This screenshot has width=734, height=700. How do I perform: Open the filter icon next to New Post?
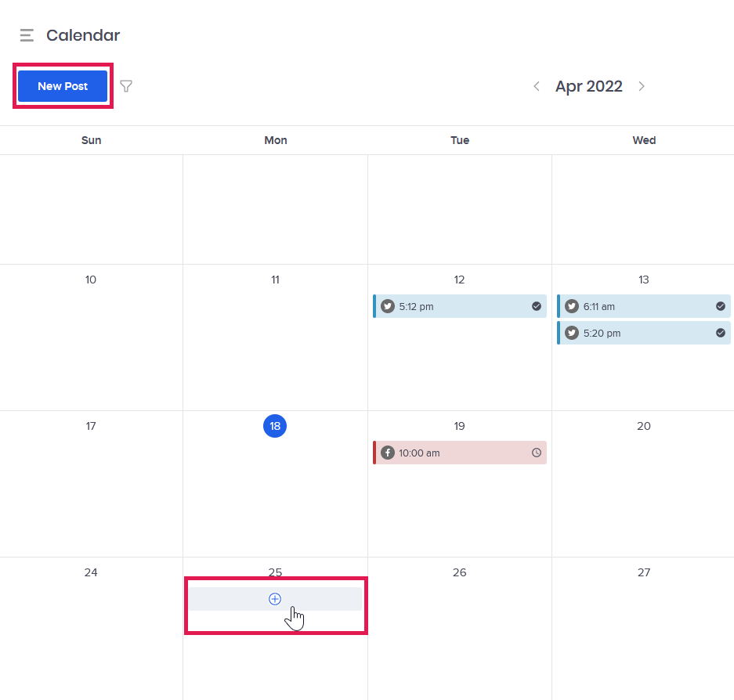(125, 86)
